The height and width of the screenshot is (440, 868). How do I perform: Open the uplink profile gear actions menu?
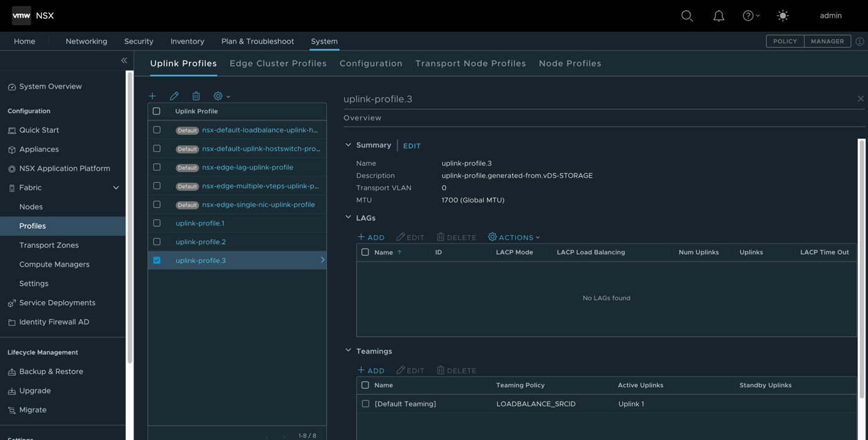[x=221, y=96]
